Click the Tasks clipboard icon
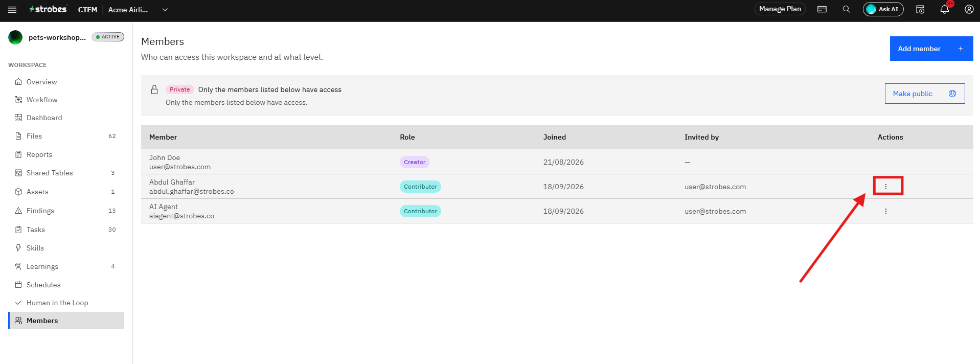Image resolution: width=980 pixels, height=364 pixels. click(x=18, y=230)
